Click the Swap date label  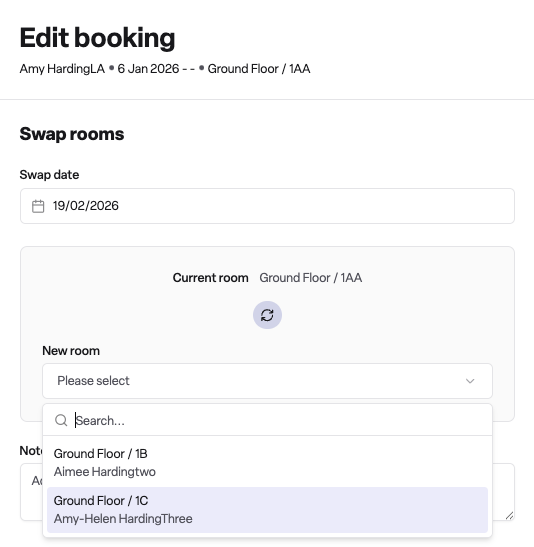click(x=49, y=174)
